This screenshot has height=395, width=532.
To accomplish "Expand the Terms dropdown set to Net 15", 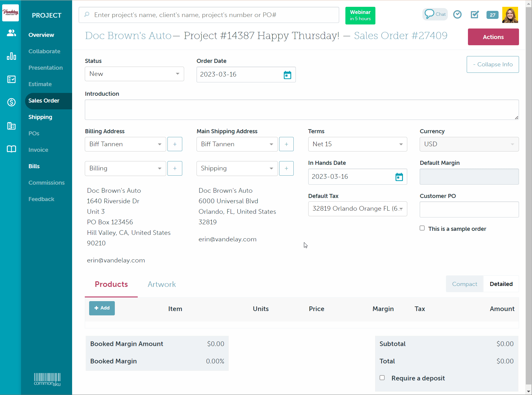I will 357,144.
